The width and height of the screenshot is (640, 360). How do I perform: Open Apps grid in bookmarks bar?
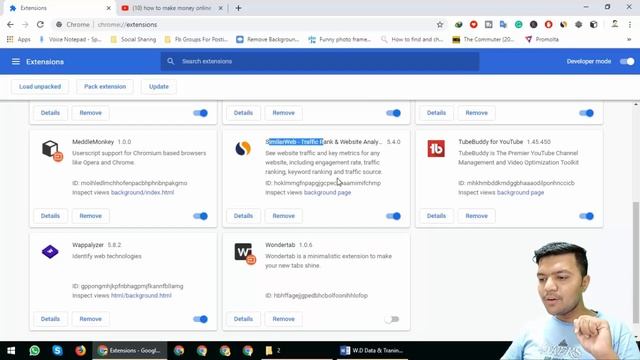coord(18,39)
